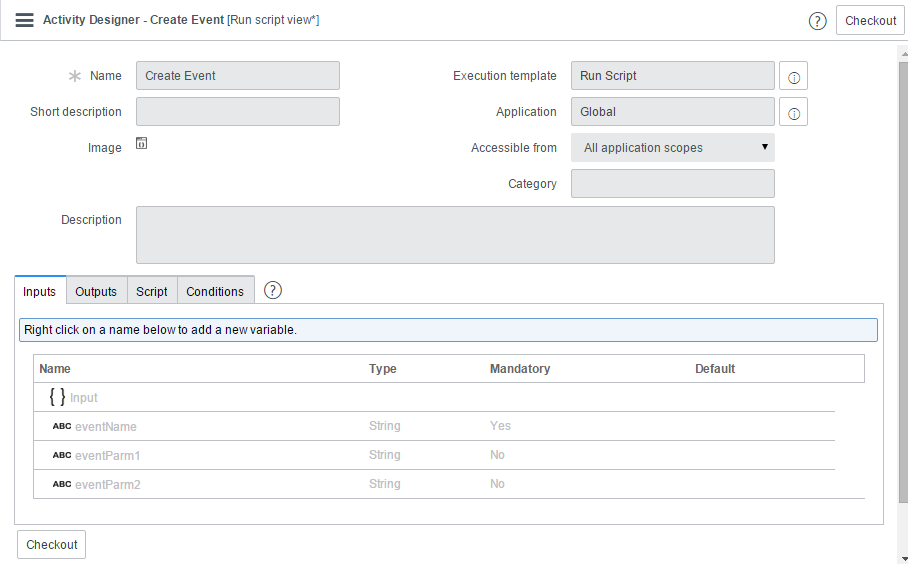Click the Name column header

coord(55,369)
